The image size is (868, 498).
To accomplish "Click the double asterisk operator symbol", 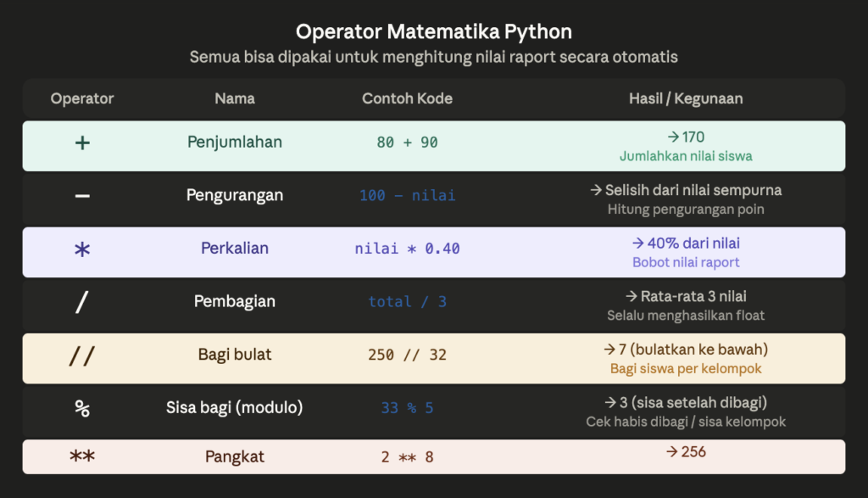I will (82, 456).
